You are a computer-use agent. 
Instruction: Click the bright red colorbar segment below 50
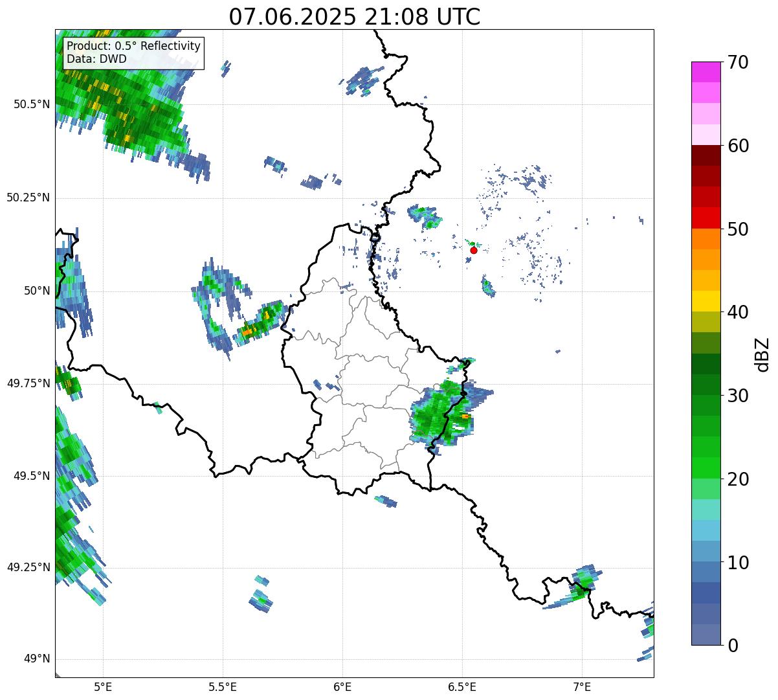pyautogui.click(x=706, y=218)
